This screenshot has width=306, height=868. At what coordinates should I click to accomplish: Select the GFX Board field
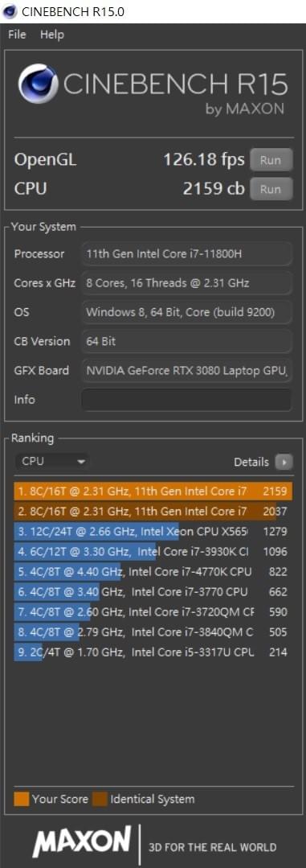tap(186, 371)
